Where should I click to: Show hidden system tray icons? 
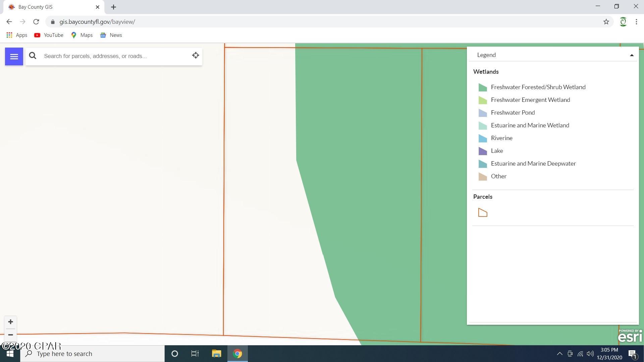point(559,354)
